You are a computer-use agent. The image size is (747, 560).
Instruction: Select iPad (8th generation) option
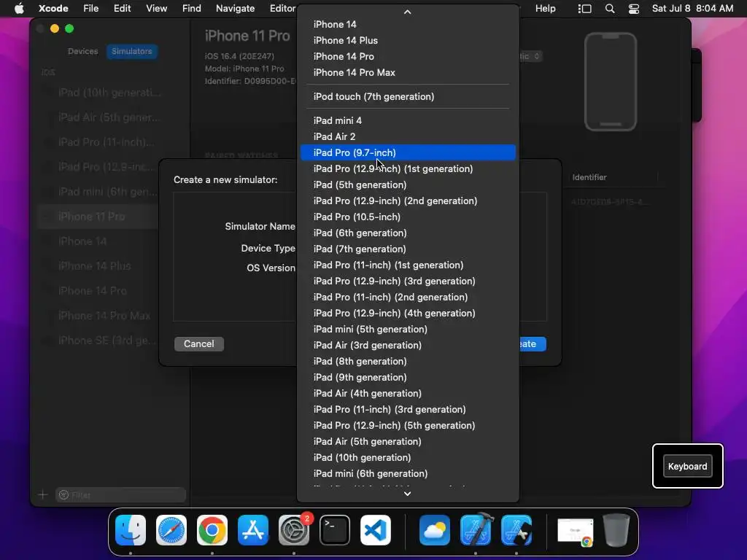pyautogui.click(x=408, y=361)
